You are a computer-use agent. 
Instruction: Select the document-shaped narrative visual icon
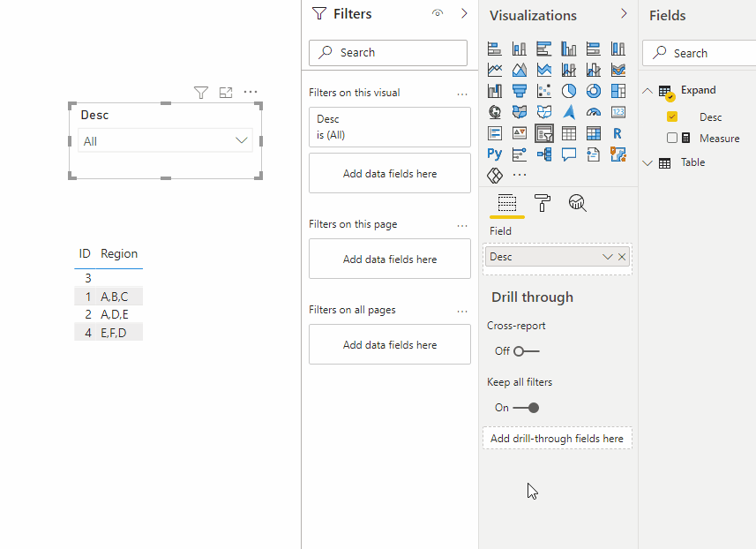[594, 154]
